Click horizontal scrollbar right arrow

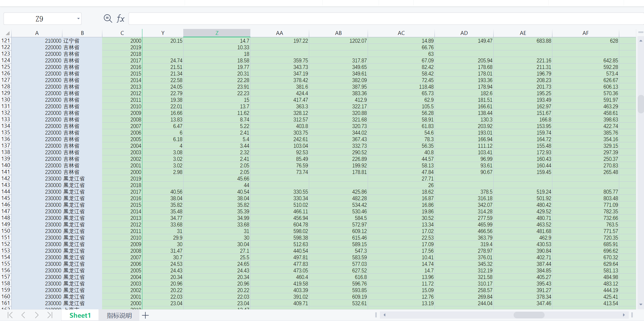(624, 315)
